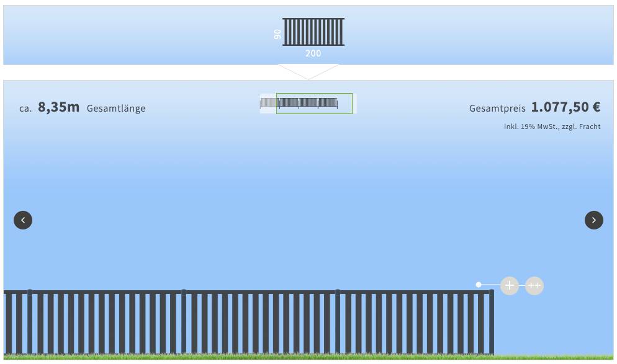The image size is (617, 364).
Task: Click the Gesamtpreis 1.077,50 € total
Action: [534, 107]
